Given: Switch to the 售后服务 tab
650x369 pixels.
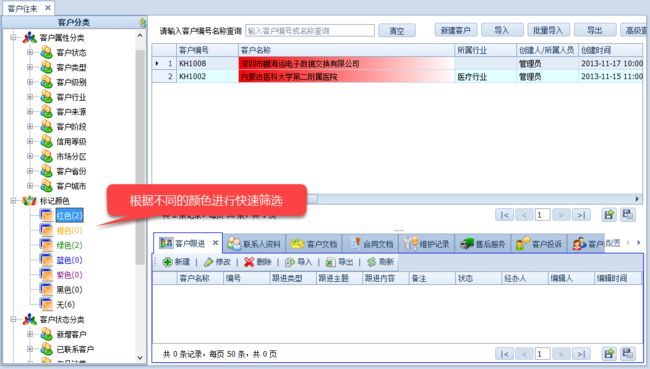Looking at the screenshot, I should (483, 244).
